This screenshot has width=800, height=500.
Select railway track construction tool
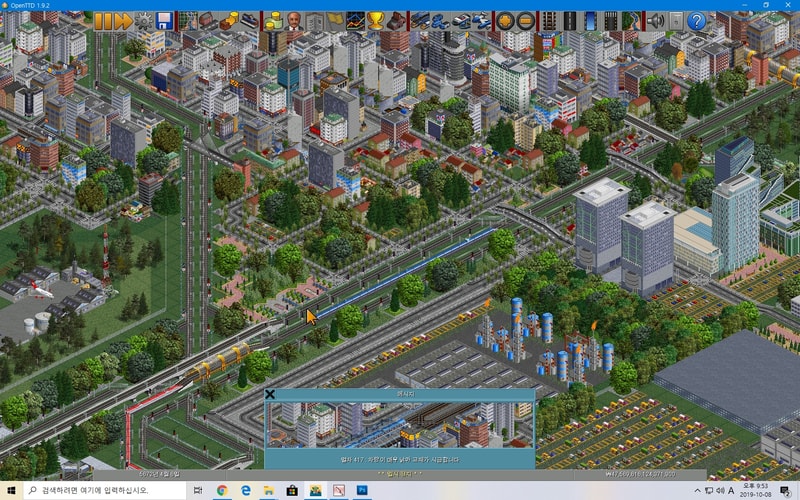549,21
